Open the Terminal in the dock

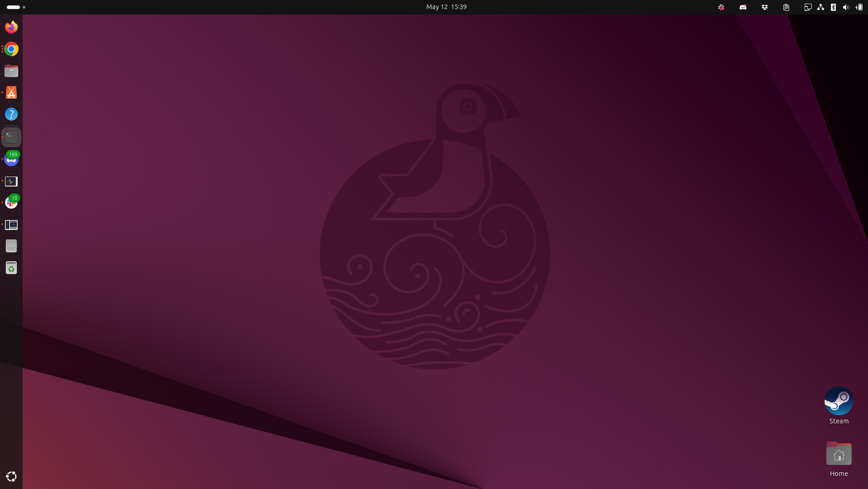(x=11, y=137)
